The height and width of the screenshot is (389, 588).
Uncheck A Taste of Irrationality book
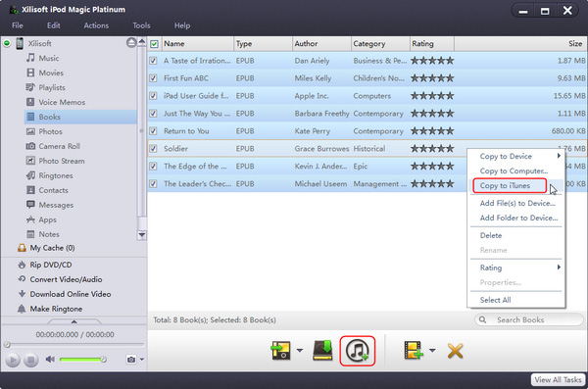coord(153,61)
